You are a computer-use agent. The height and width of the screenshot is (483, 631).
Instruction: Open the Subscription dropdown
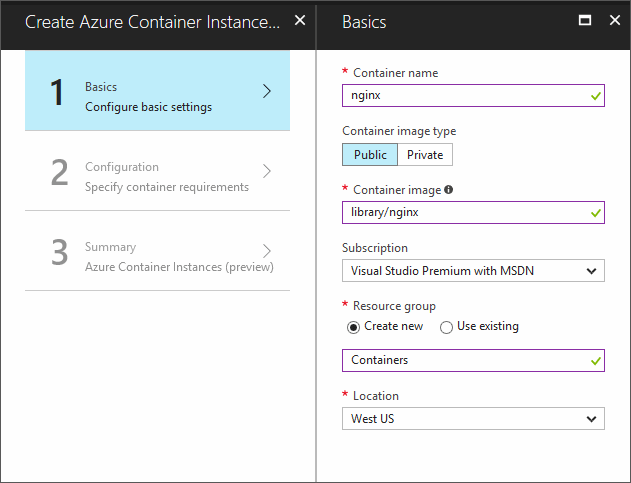(473, 270)
